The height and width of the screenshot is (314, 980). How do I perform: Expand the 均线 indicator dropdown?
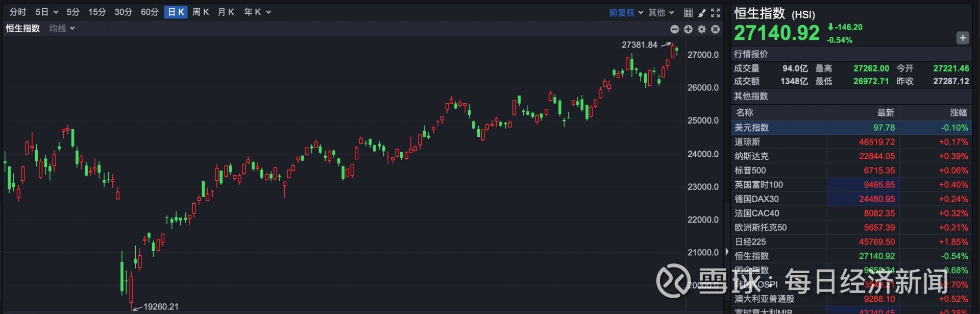[62, 29]
